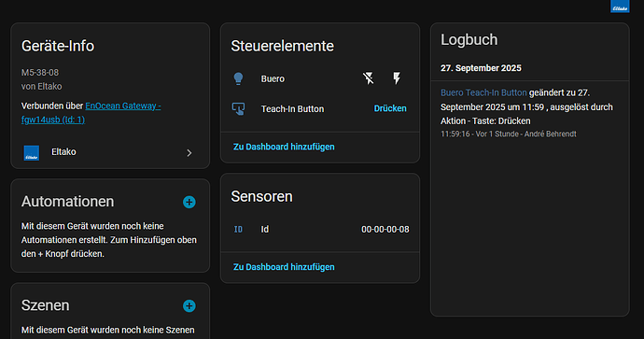Click the Szenen heading
The image size is (644, 339).
[45, 305]
